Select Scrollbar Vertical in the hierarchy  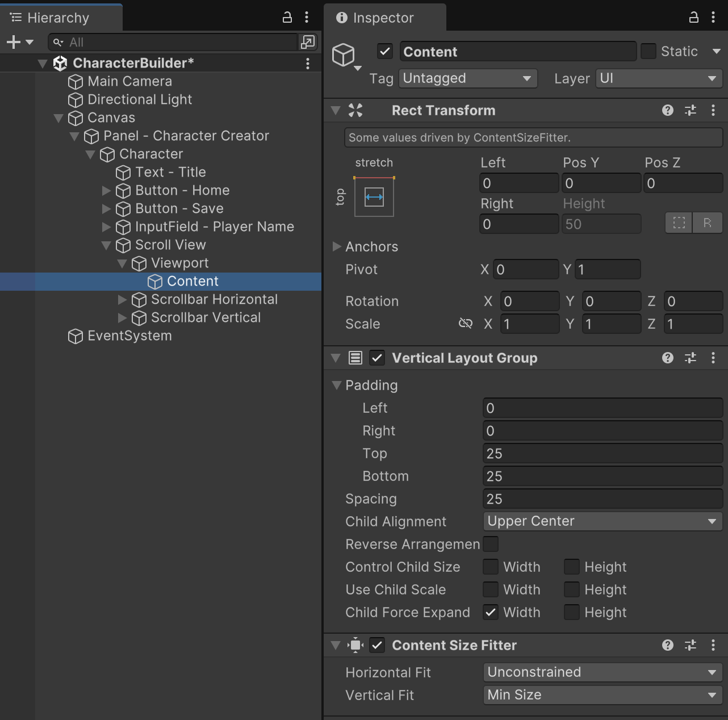[206, 317]
